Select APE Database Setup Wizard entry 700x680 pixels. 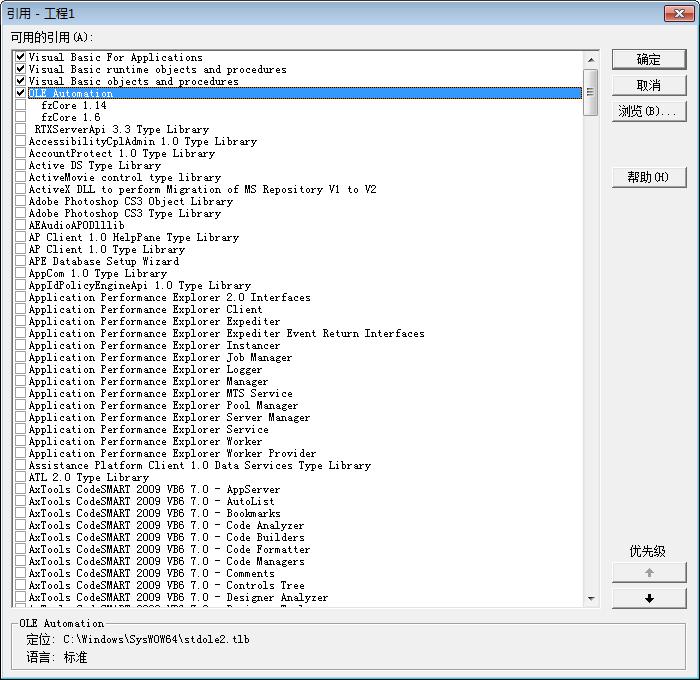click(x=104, y=262)
